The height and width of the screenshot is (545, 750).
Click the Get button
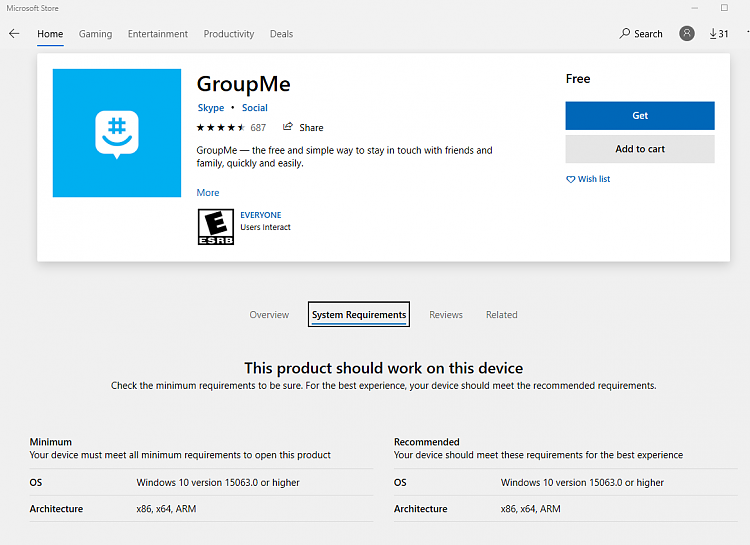point(640,115)
